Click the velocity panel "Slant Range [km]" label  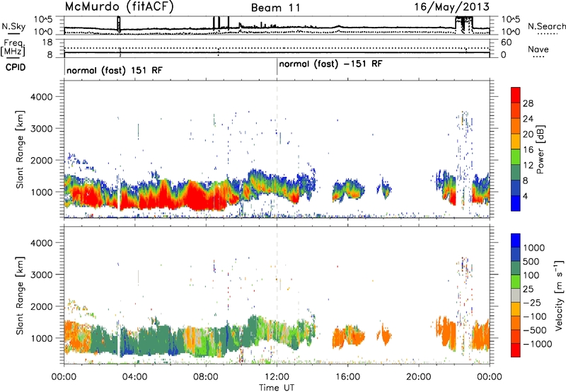coord(20,296)
